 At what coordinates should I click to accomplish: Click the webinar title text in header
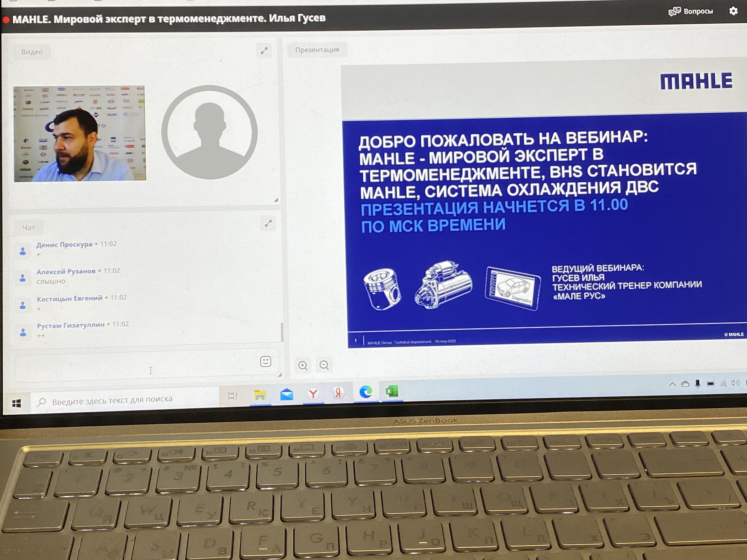click(x=169, y=18)
